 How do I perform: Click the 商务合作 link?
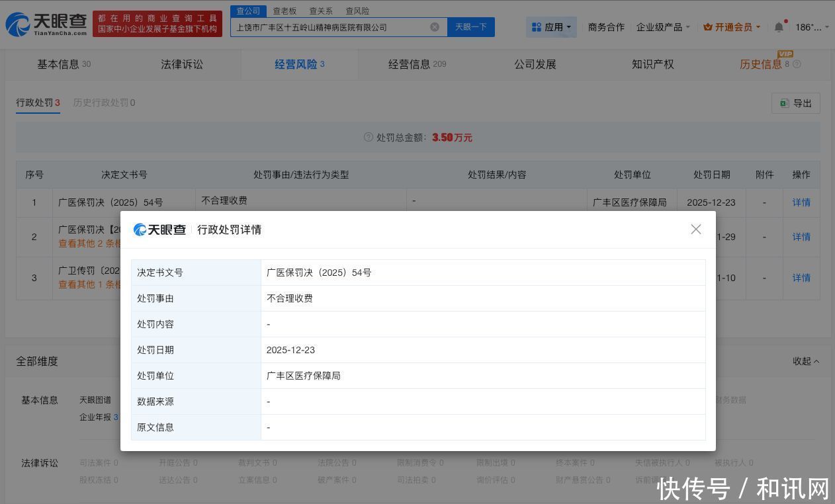606,27
